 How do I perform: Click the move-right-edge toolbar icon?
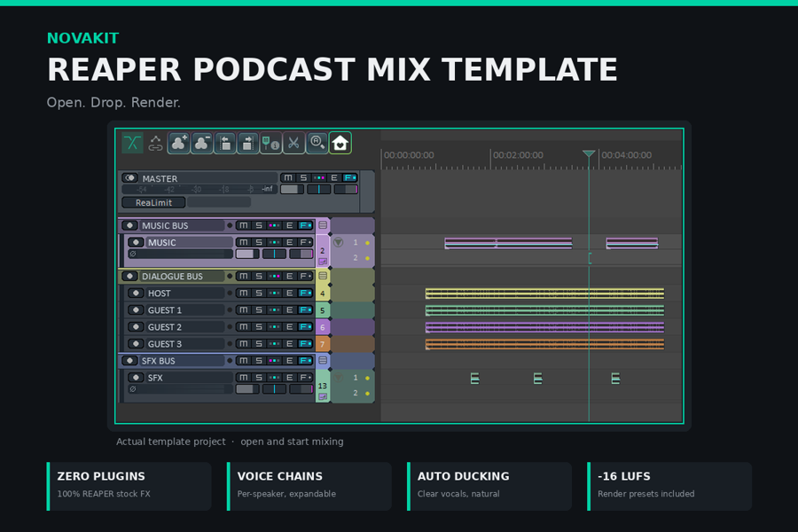coord(248,143)
